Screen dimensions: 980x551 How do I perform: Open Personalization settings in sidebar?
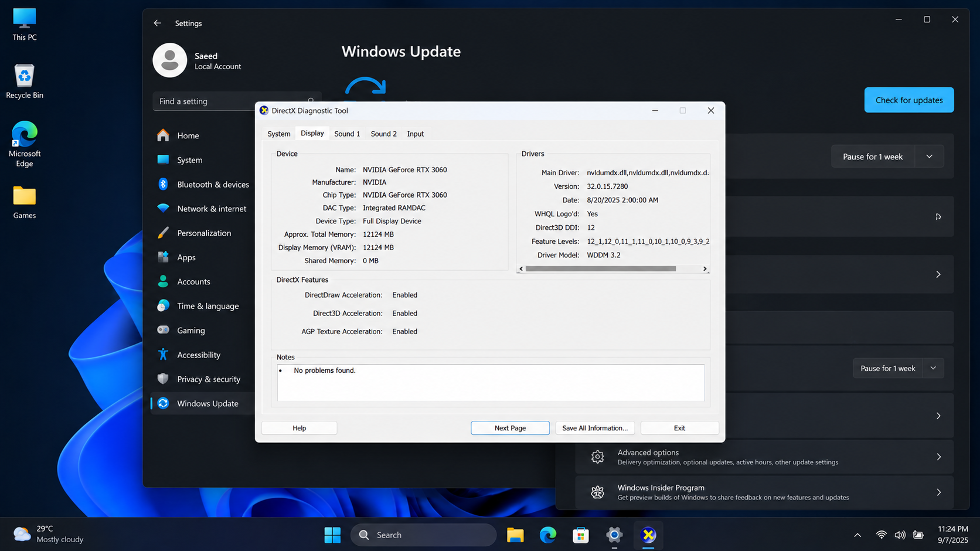203,233
